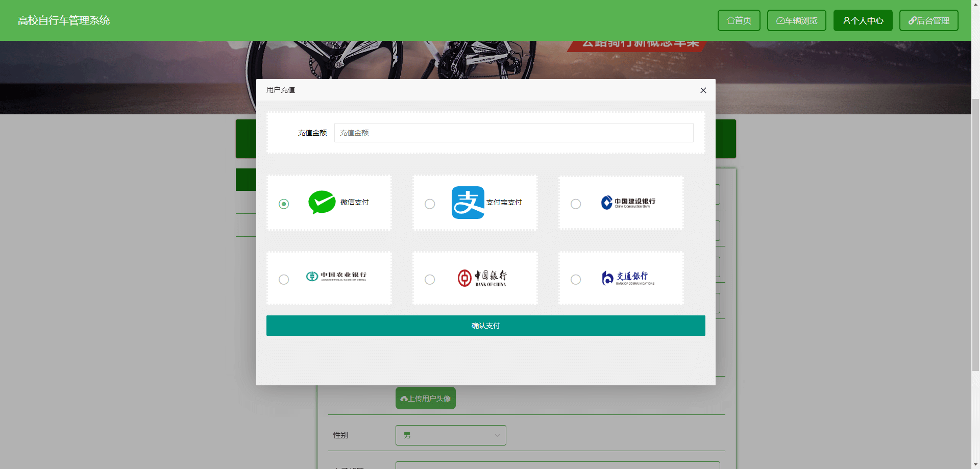The width and height of the screenshot is (980, 469).
Task: Select the Alipay radio button
Action: pos(430,204)
